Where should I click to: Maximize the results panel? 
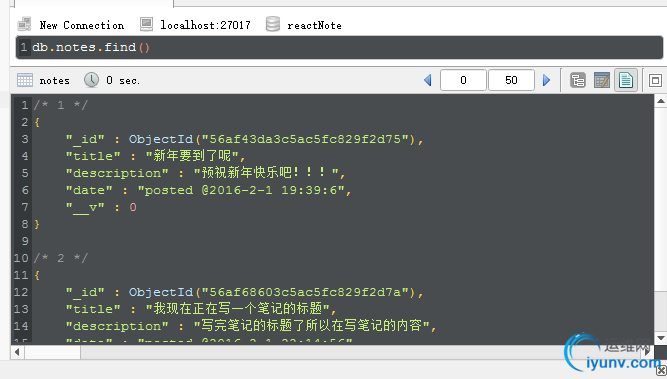click(x=655, y=80)
